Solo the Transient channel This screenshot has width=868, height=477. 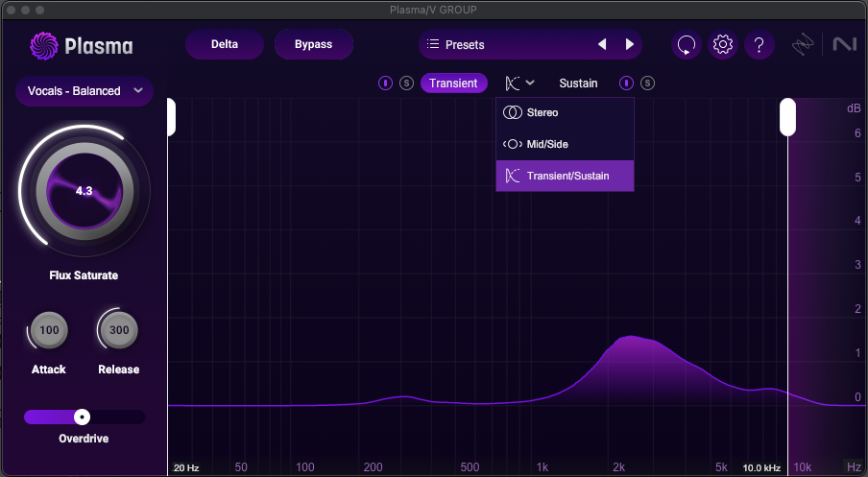tap(406, 83)
